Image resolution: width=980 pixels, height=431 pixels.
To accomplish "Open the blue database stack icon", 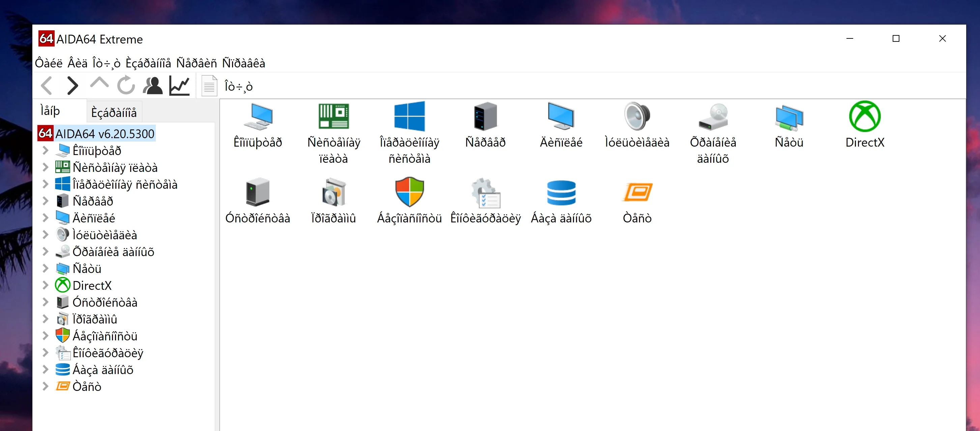I will pos(561,193).
